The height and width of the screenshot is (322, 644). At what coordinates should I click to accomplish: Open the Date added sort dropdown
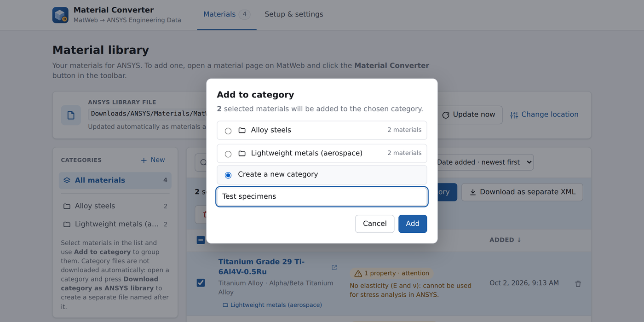483,162
